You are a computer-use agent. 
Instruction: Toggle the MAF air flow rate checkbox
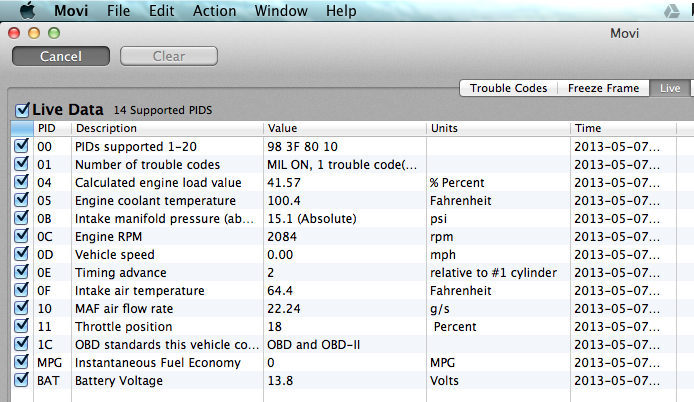(x=22, y=309)
